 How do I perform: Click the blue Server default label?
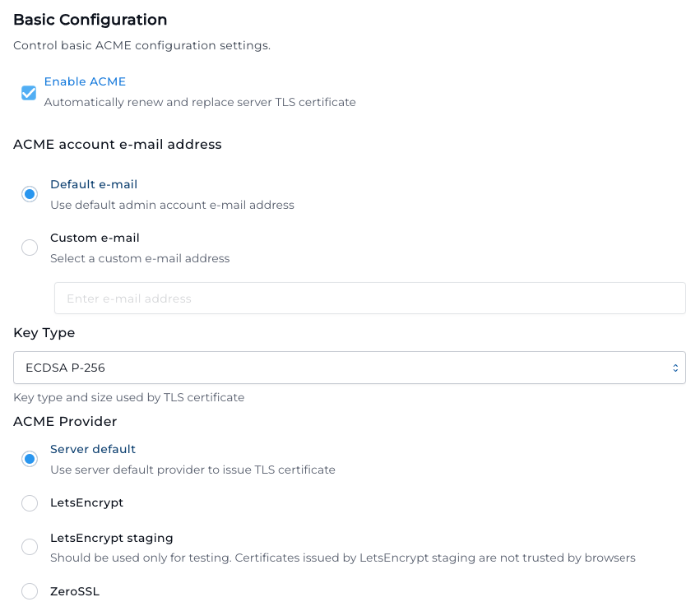[93, 449]
